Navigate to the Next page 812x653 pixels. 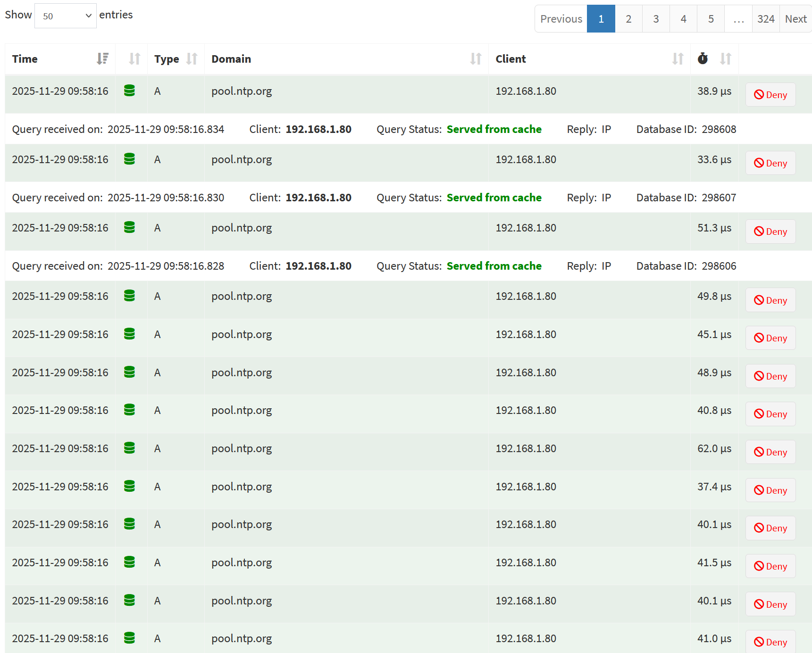pos(795,18)
